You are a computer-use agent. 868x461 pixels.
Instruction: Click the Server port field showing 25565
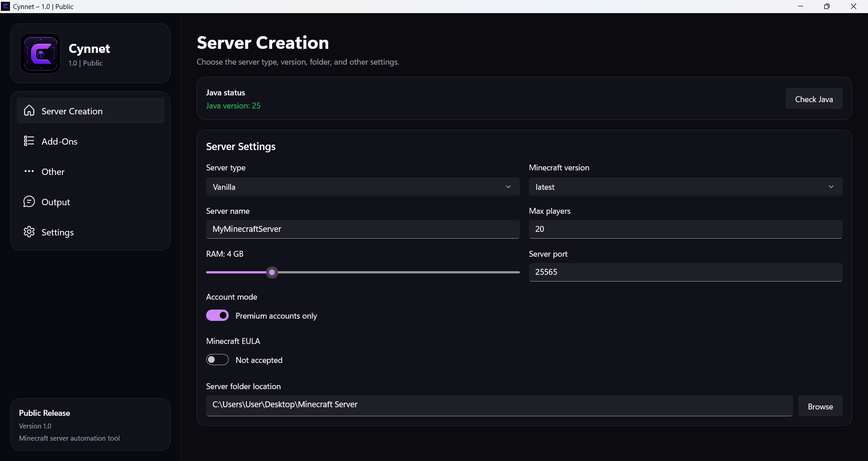(685, 272)
